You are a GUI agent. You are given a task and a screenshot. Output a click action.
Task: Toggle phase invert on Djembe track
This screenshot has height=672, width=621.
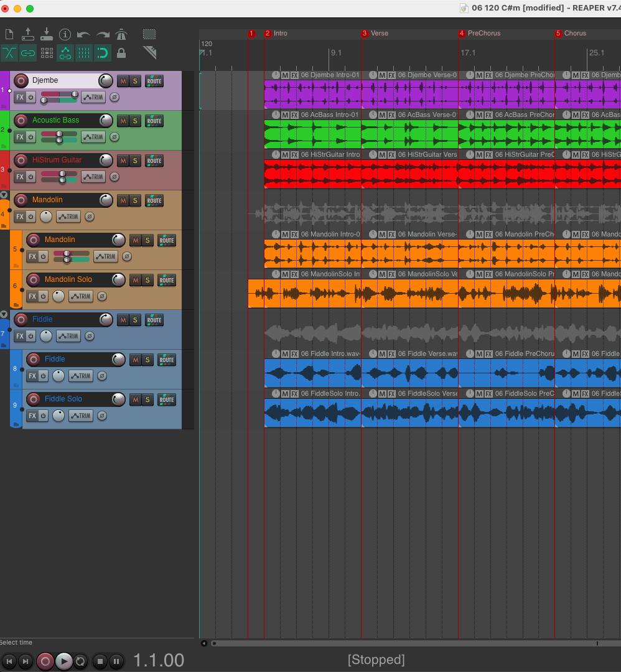114,97
